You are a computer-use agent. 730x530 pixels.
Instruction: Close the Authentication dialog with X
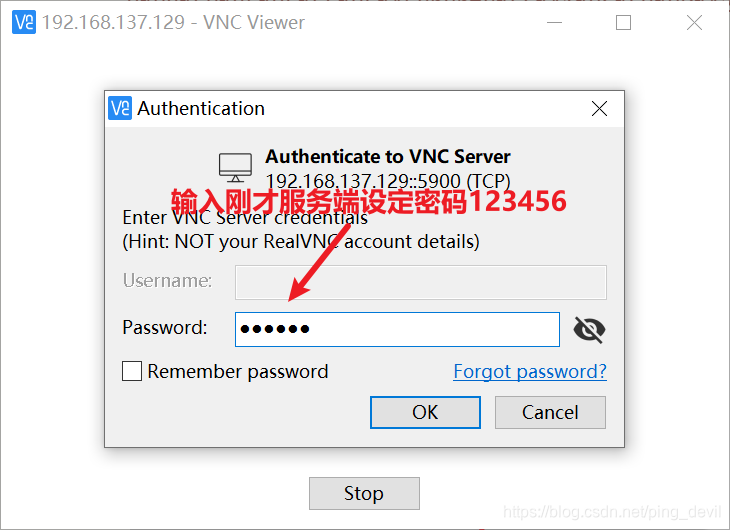[x=599, y=109]
